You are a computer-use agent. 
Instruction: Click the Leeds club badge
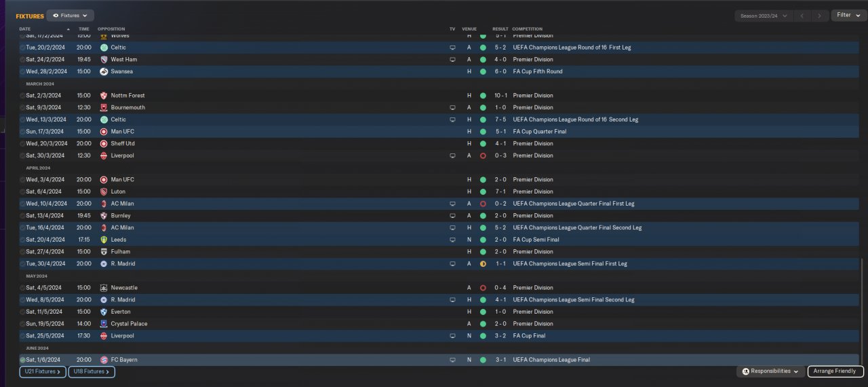tap(104, 240)
